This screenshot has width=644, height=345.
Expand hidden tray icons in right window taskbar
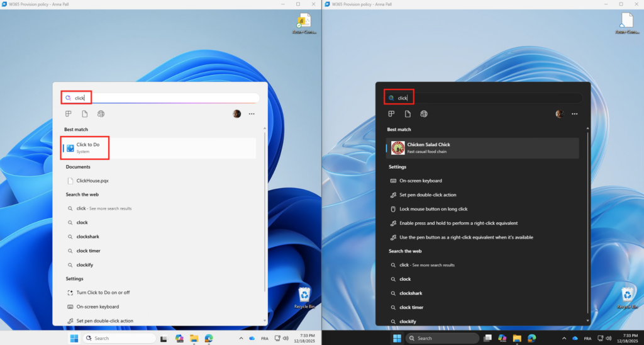[563, 338]
